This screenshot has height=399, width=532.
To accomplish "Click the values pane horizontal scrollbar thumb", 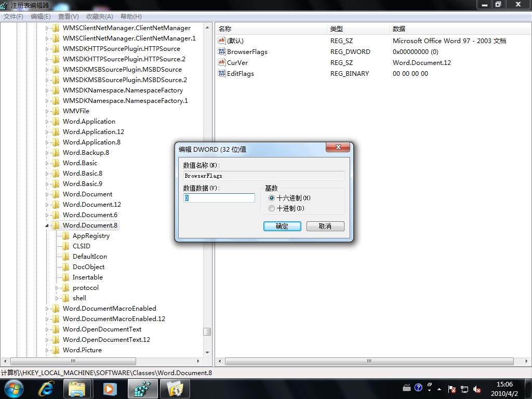I will [369, 361].
